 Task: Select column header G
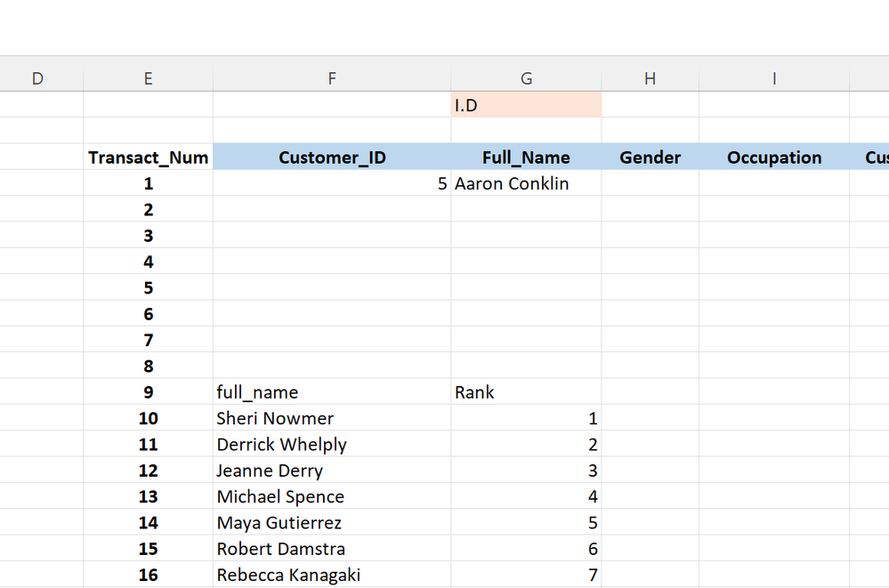pyautogui.click(x=526, y=78)
